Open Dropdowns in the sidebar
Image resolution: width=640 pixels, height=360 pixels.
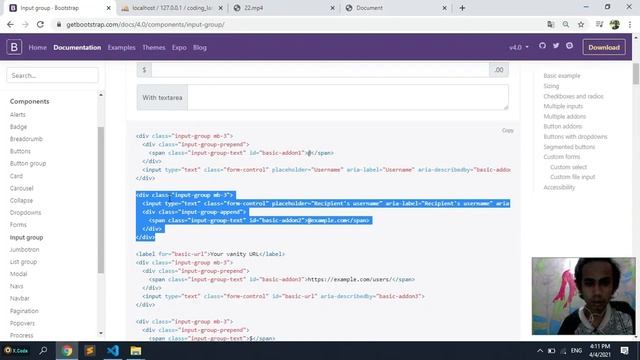(25, 212)
